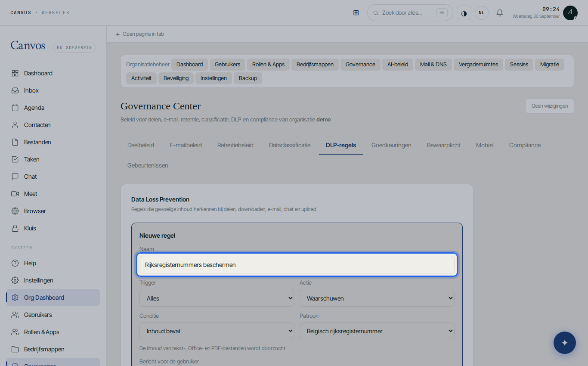Click Open pagina in tab link
The image size is (588, 366).
click(x=139, y=34)
